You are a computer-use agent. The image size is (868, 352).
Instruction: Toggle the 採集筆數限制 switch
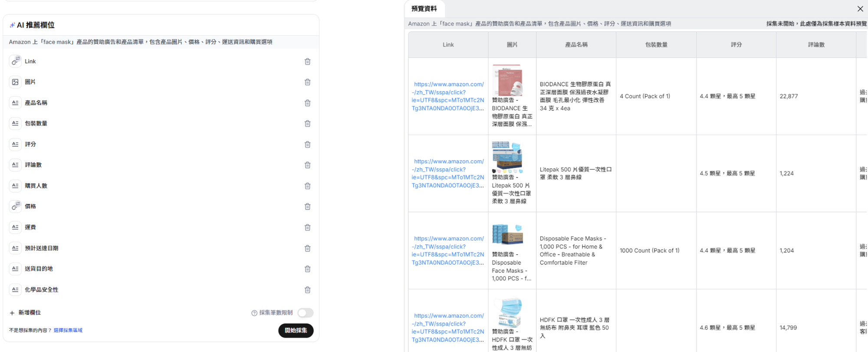(306, 313)
